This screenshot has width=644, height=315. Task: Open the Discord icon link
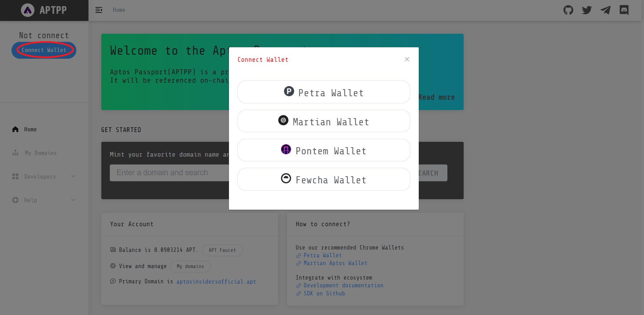(624, 10)
